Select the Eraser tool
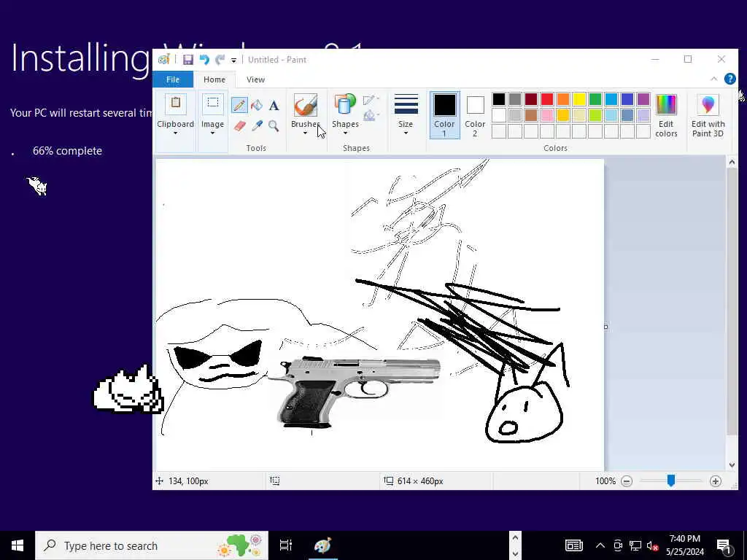This screenshot has height=560, width=747. 239,125
